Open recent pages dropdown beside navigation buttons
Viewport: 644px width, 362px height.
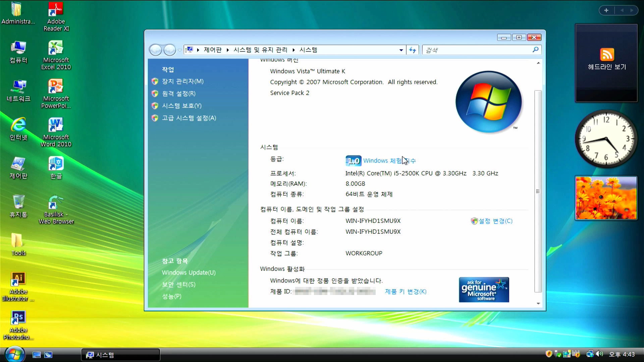tap(180, 50)
